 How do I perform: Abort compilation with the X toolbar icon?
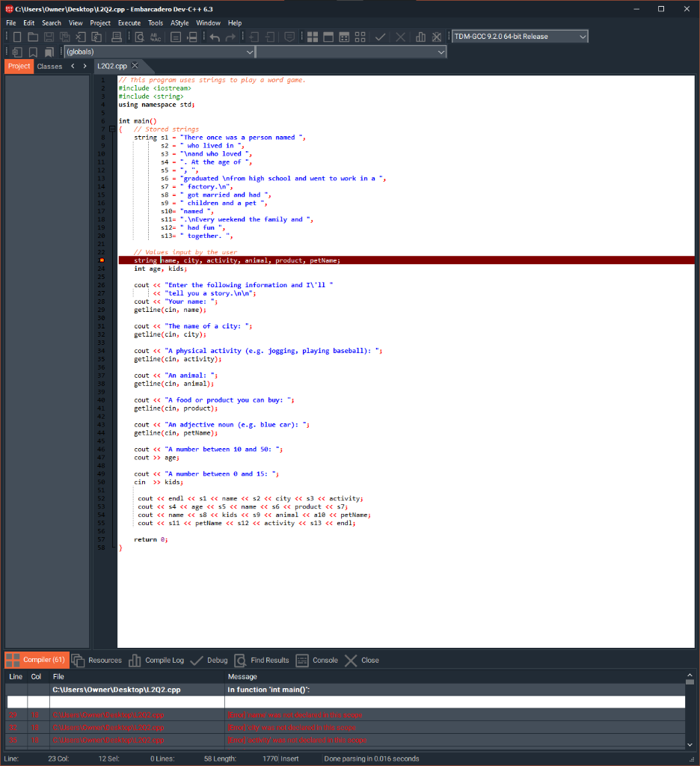[x=400, y=36]
